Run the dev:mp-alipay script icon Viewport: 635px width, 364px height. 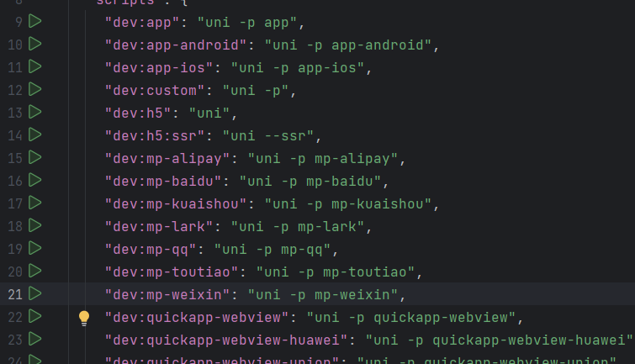pyautogui.click(x=35, y=157)
